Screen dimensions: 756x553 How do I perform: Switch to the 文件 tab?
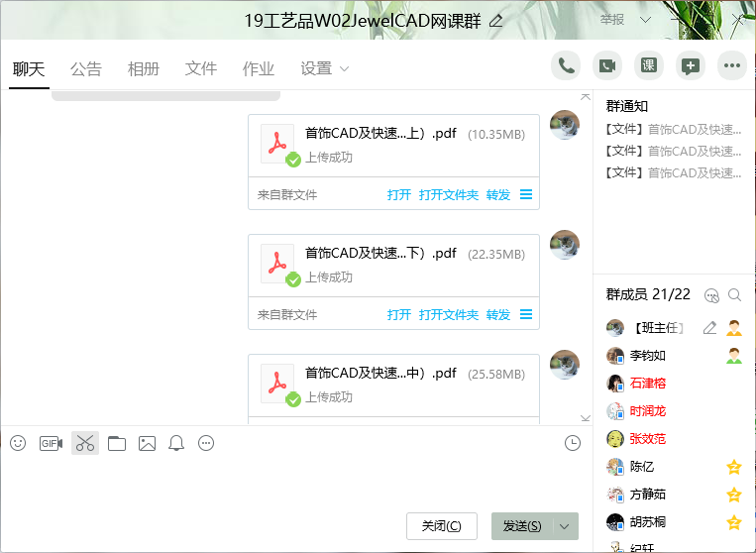coord(200,69)
